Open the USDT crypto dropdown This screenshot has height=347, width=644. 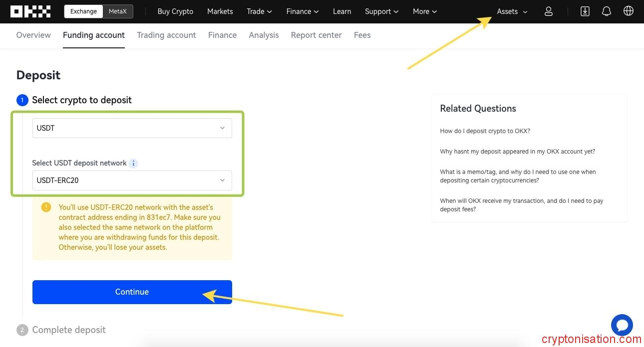[132, 128]
